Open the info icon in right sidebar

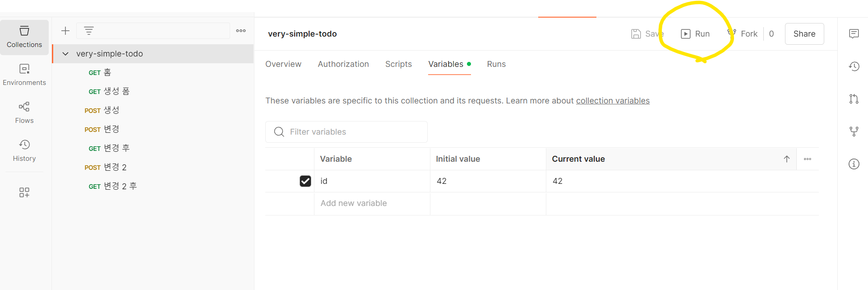tap(854, 164)
